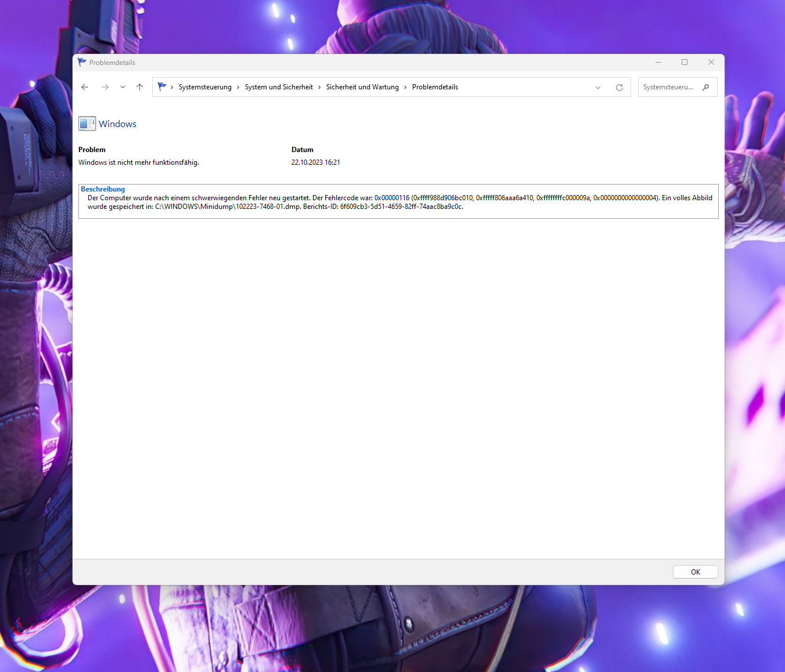Image resolution: width=785 pixels, height=672 pixels.
Task: Select 'Windows ist nicht mehr funktionsfähig.' text
Action: click(x=139, y=162)
